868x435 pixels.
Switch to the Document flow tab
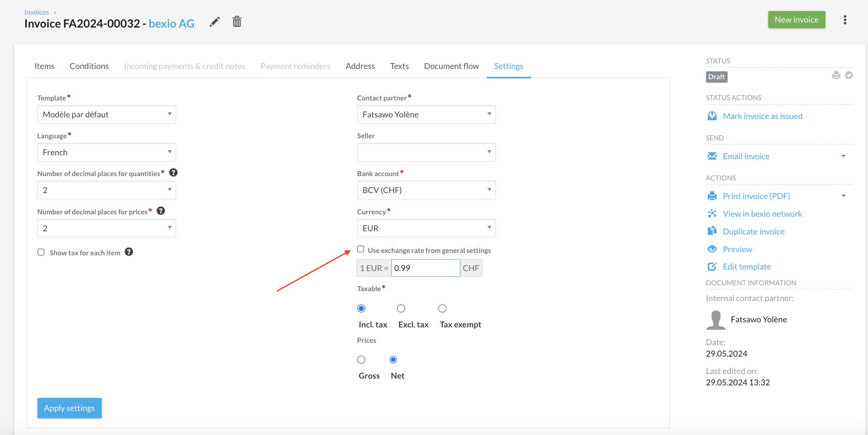[x=451, y=66]
